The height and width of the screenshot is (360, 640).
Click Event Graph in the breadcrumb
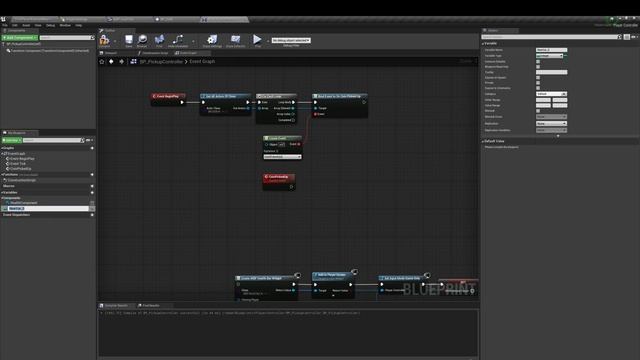click(202, 62)
